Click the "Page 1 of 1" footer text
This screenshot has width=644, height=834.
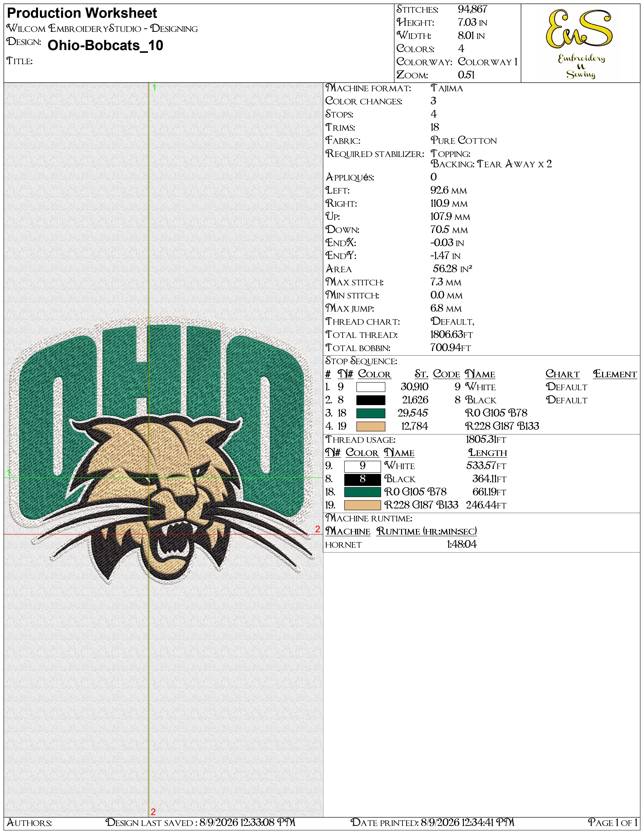613,823
